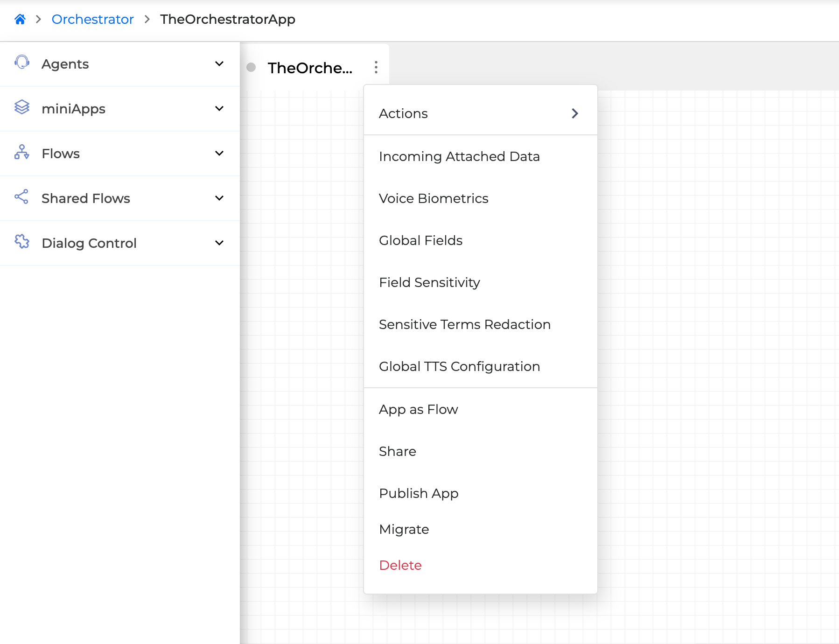
Task: Select the Migrate option
Action: (404, 529)
